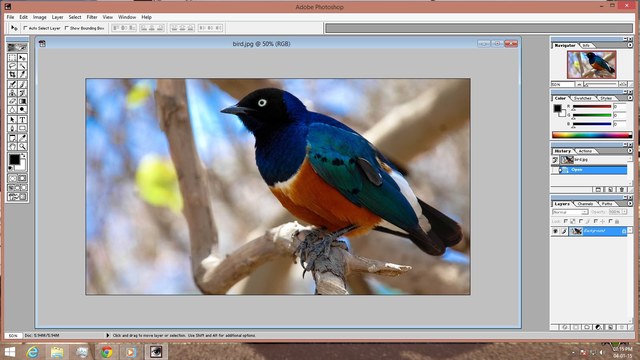Image resolution: width=640 pixels, height=360 pixels.
Task: Select the Type tool
Action: tap(22, 119)
